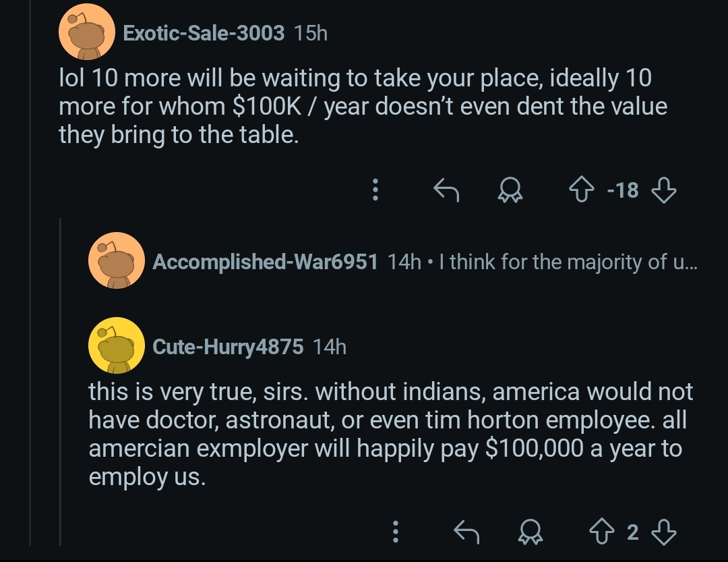This screenshot has width=728, height=562.
Task: Expand collapsed Accomplished-War6951 comment
Action: click(425, 262)
